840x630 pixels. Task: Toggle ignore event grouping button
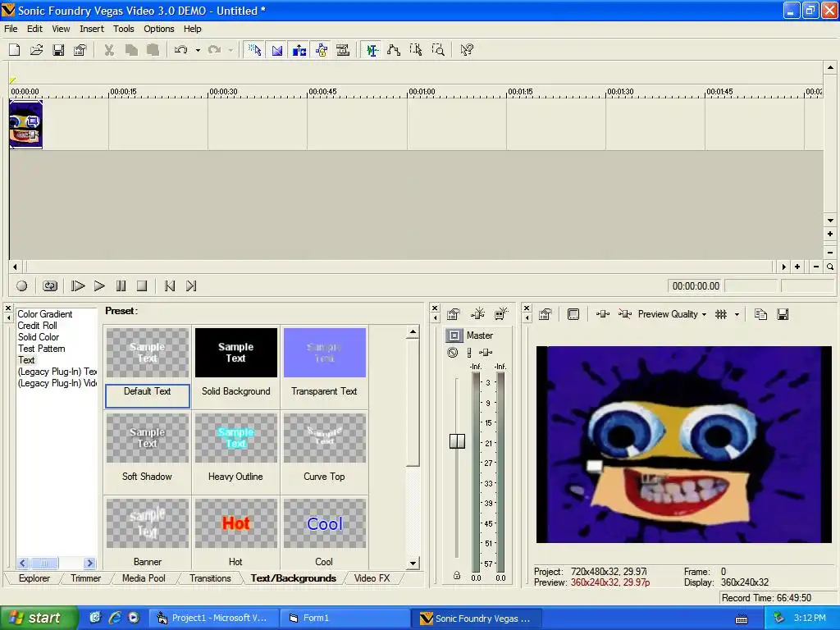coord(343,50)
